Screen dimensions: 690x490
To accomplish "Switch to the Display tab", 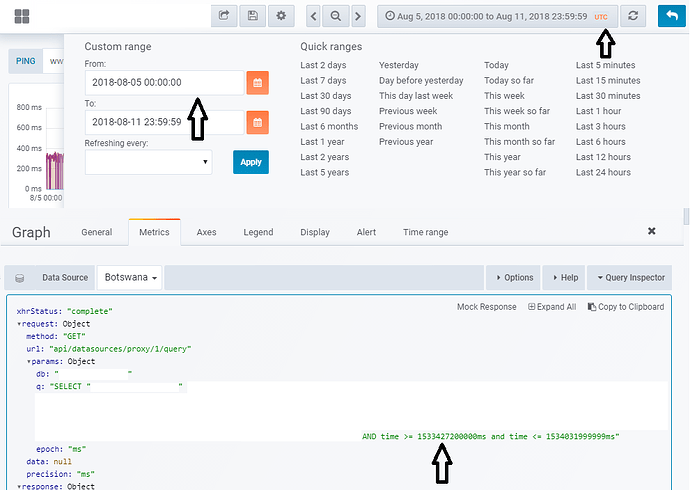I will point(315,232).
